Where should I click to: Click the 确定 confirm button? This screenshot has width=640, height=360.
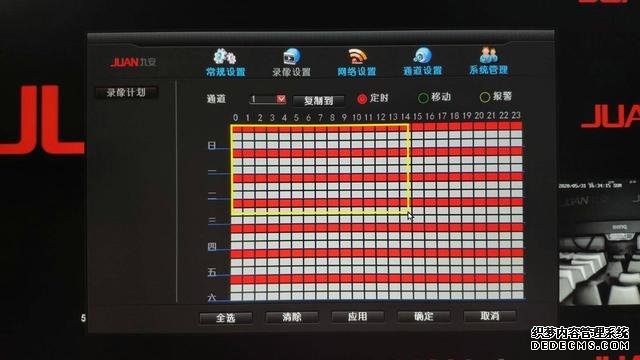click(x=424, y=316)
